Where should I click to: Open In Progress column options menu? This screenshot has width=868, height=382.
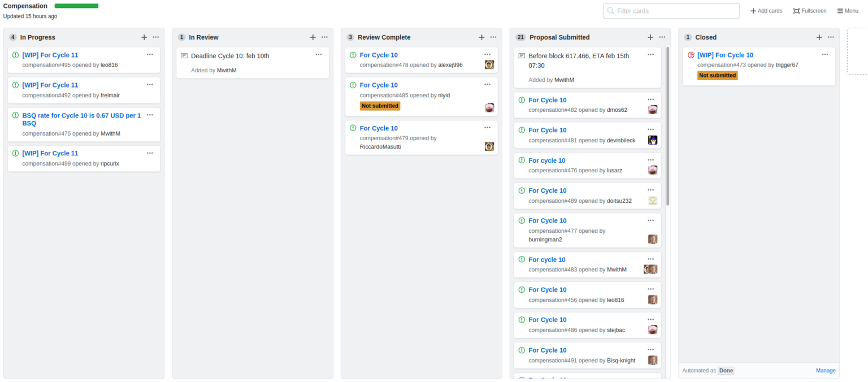click(156, 37)
